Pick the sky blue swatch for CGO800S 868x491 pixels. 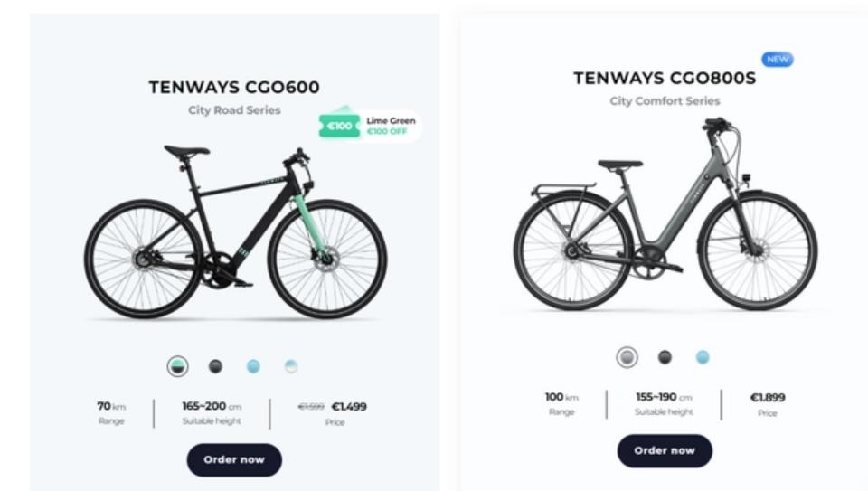(x=703, y=357)
